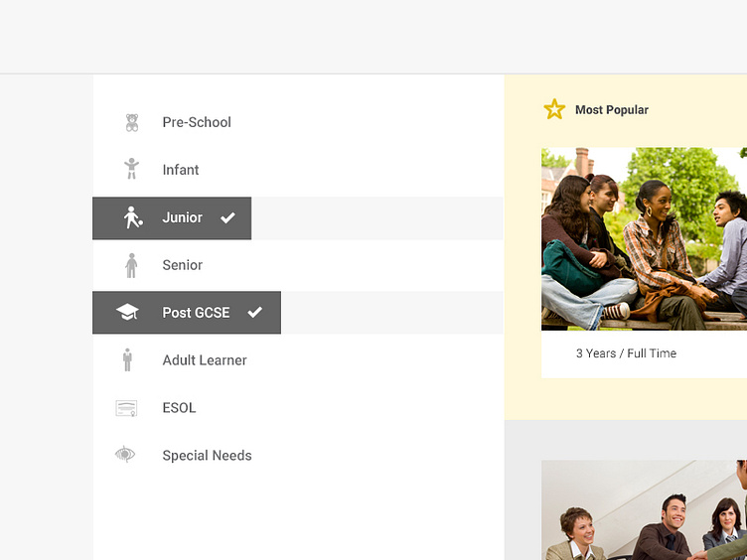This screenshot has height=560, width=747.
Task: Open the smiling office group photo
Action: [x=644, y=510]
